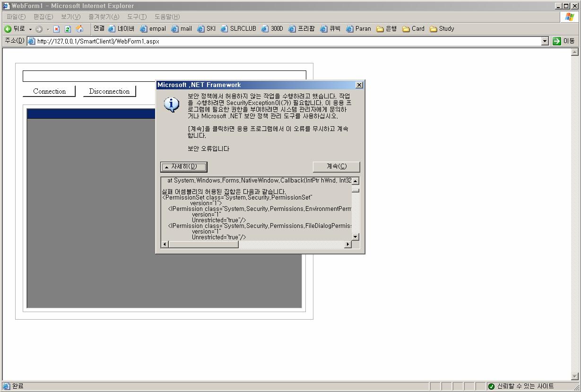
Task: Open the 은행 favorites folder
Action: [386, 29]
